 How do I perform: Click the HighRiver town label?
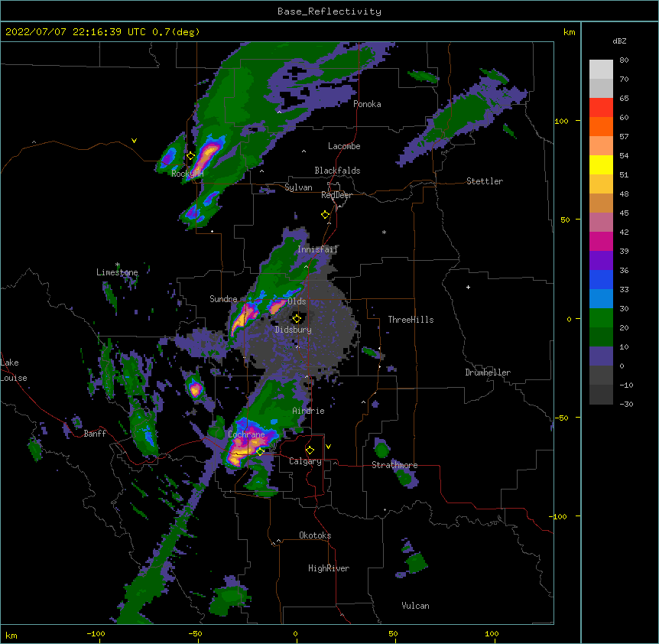pos(329,568)
